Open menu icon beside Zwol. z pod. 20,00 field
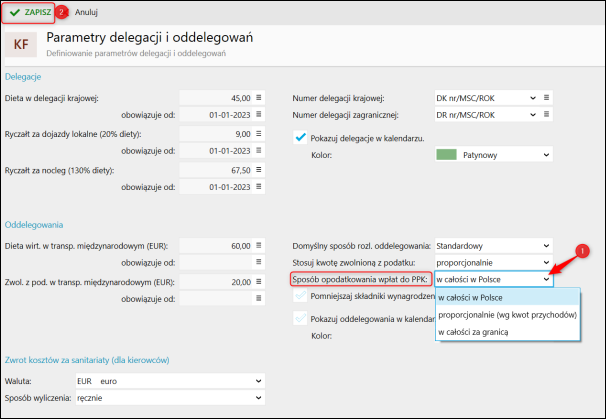606x419 pixels. click(259, 282)
